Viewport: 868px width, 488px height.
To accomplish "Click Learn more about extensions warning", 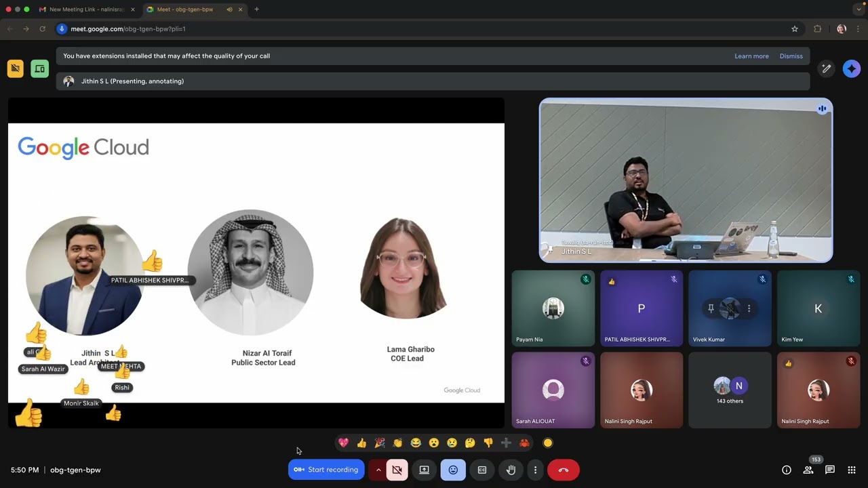I will [751, 56].
